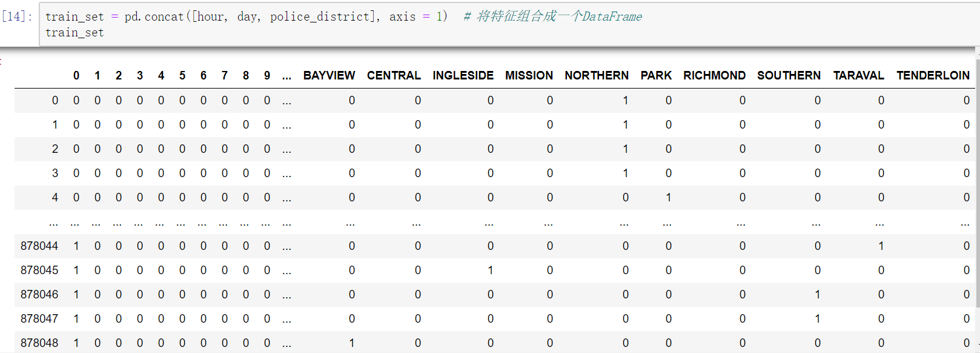
Task: Click the NORTHERN column header
Action: [x=597, y=76]
